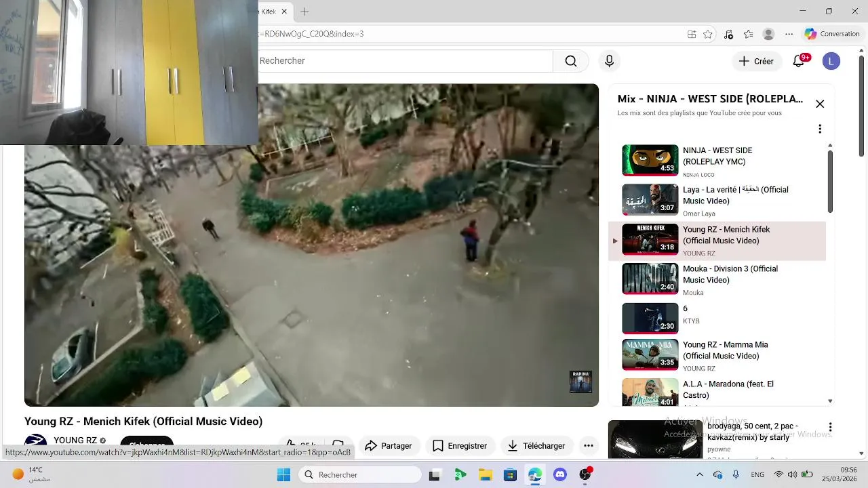Click the NINJA LOCO channel text

click(698, 175)
